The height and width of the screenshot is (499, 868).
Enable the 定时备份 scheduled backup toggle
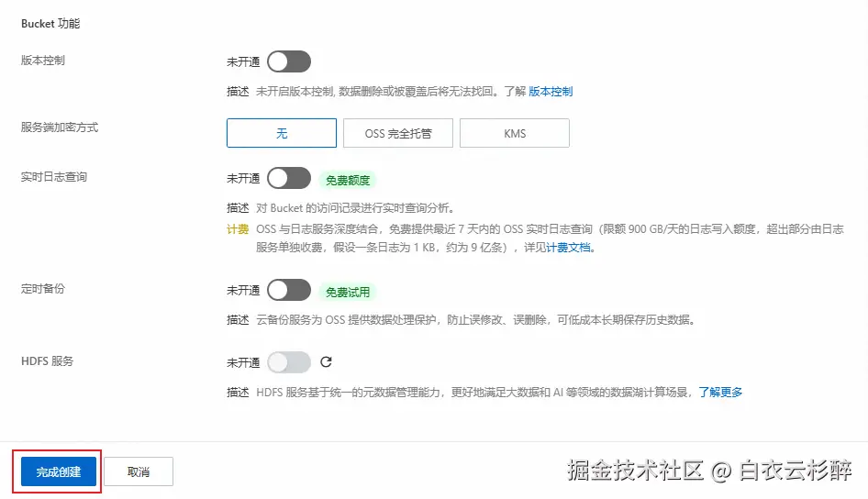(x=289, y=290)
